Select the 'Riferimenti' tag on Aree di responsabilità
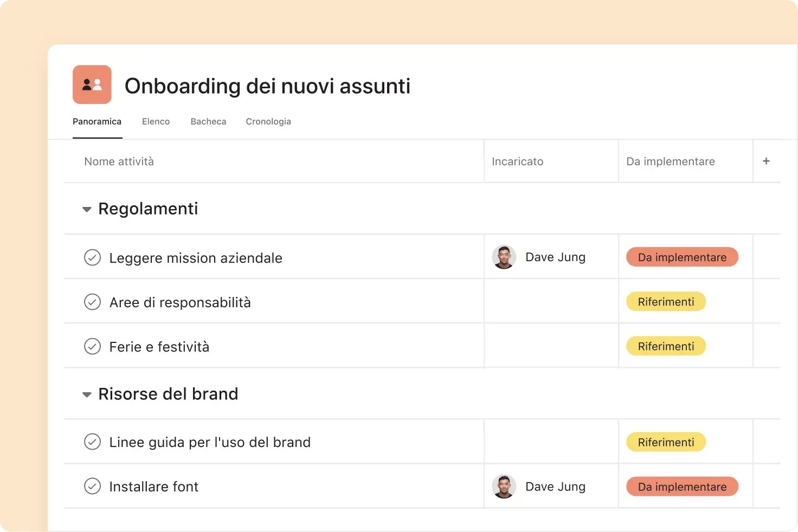Image resolution: width=798 pixels, height=532 pixels. [666, 301]
